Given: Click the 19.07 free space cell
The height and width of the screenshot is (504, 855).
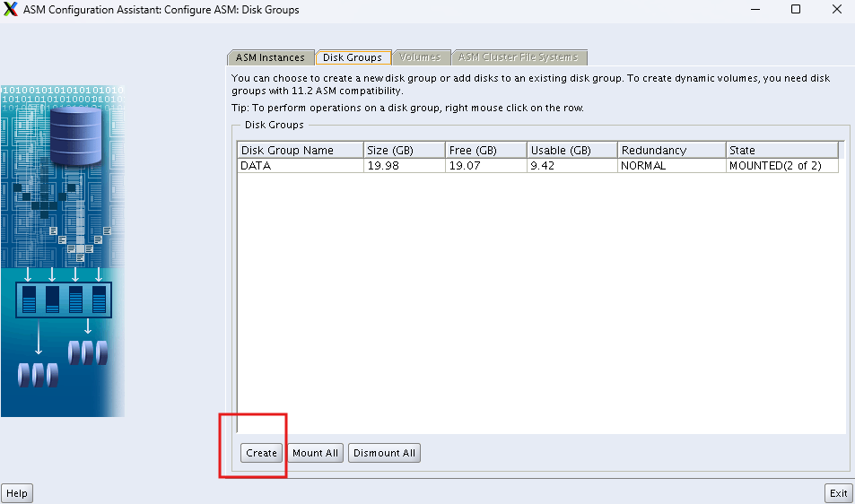Looking at the screenshot, I should click(486, 166).
